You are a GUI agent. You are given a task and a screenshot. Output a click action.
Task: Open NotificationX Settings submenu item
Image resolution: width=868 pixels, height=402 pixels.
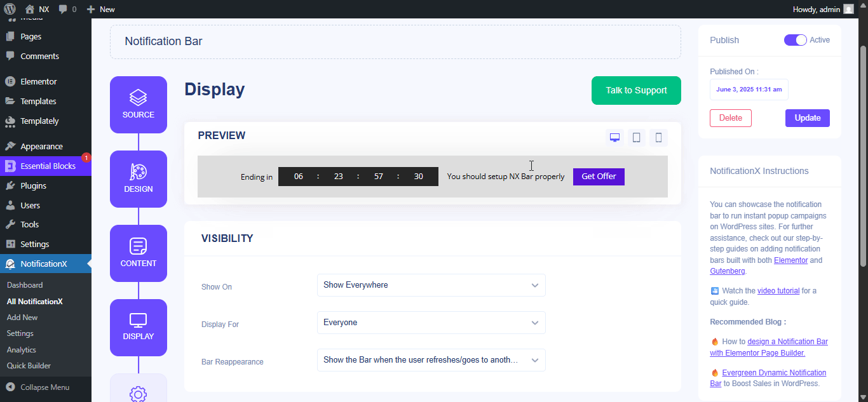20,333
